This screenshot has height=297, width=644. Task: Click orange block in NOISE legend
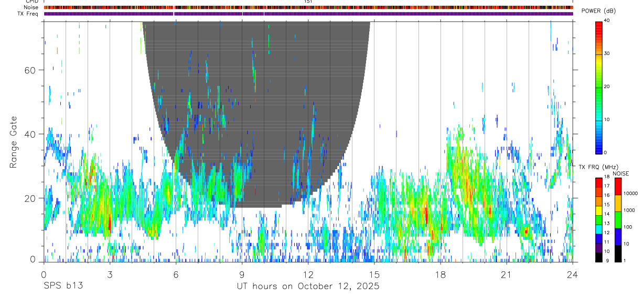tap(618, 203)
